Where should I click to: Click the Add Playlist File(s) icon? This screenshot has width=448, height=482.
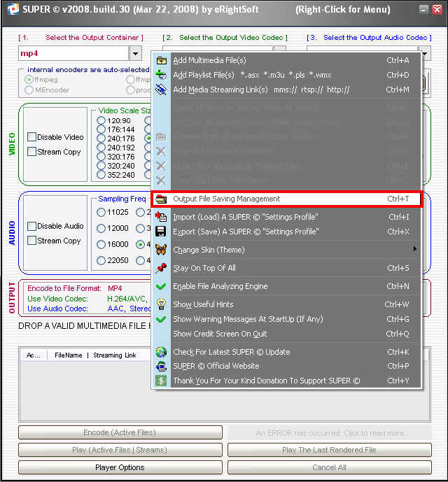pos(161,75)
